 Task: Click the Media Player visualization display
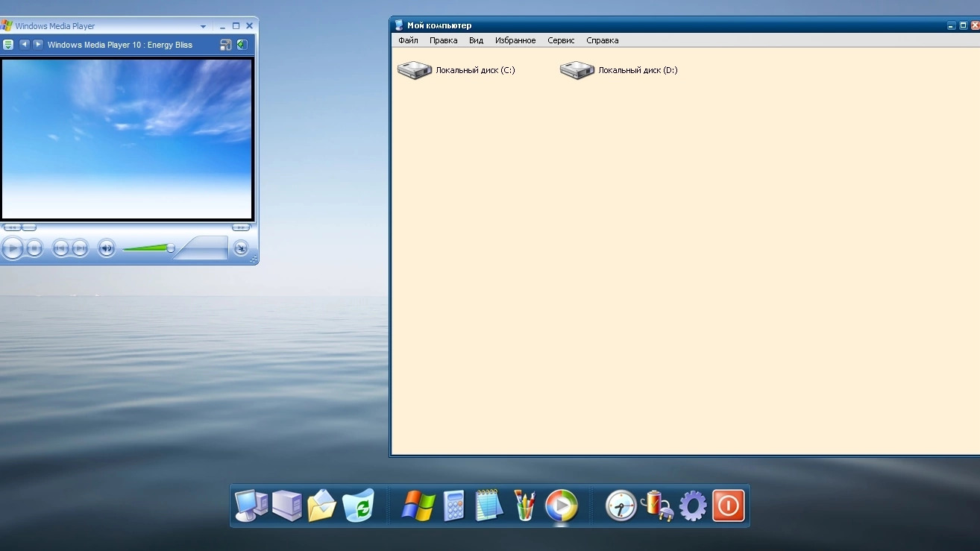(x=127, y=139)
